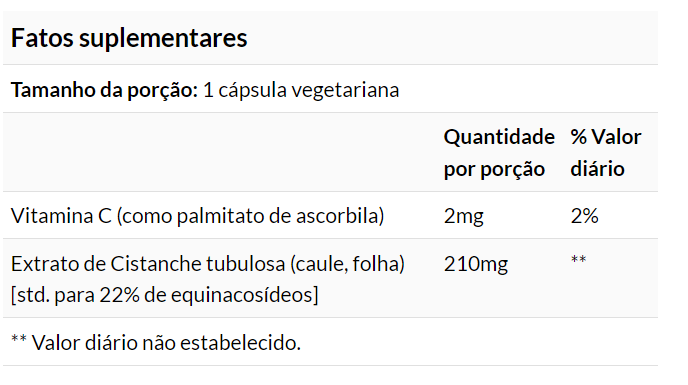Click the double-asterisk in Cistanche row

[x=578, y=259]
